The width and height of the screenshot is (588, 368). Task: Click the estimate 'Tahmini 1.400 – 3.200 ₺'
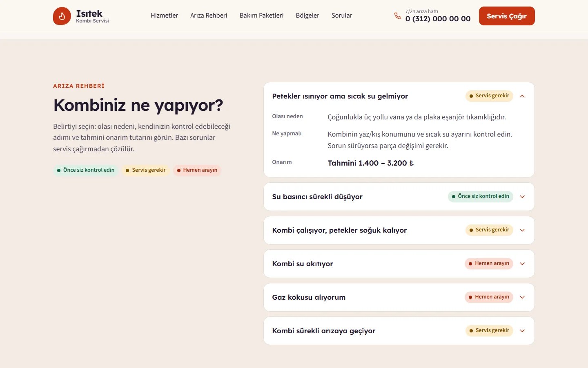coord(371,163)
